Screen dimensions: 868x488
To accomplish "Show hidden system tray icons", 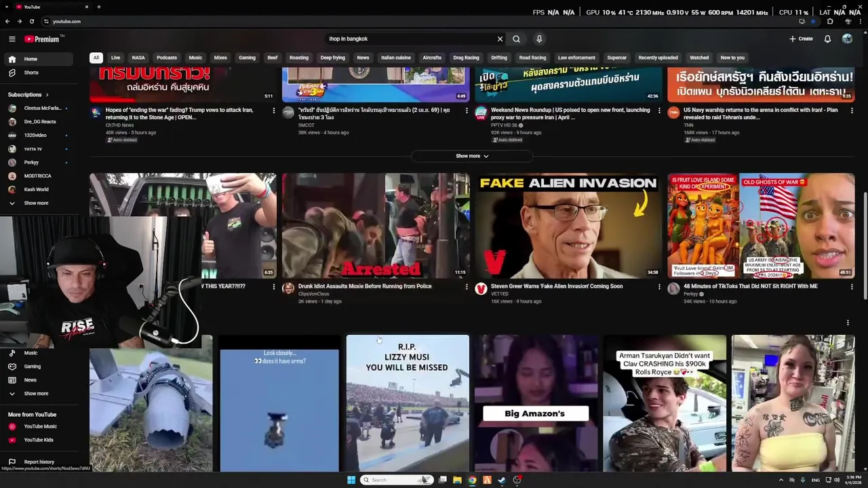I will point(781,480).
